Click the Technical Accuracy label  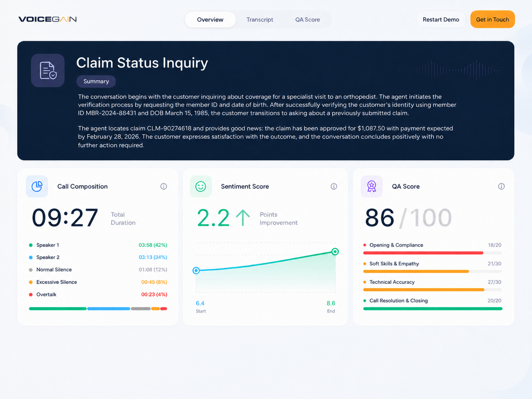tap(392, 282)
